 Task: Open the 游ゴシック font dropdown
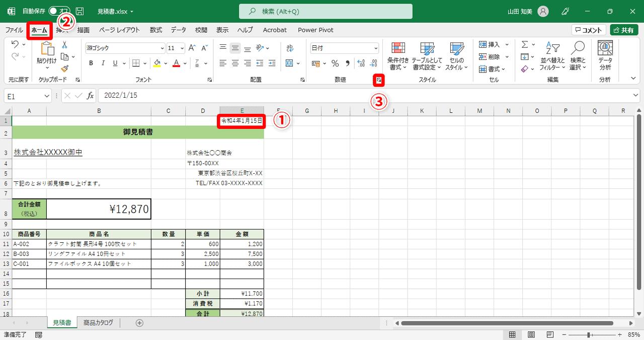click(x=124, y=47)
